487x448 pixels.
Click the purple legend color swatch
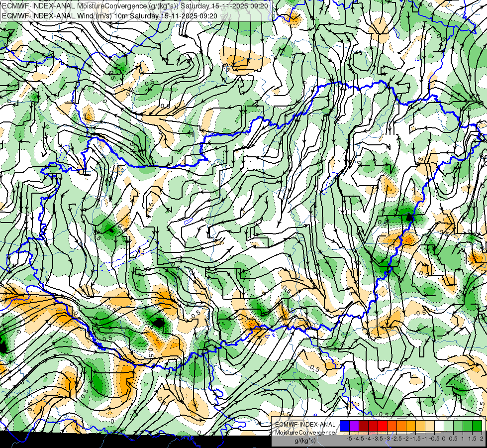click(354, 426)
